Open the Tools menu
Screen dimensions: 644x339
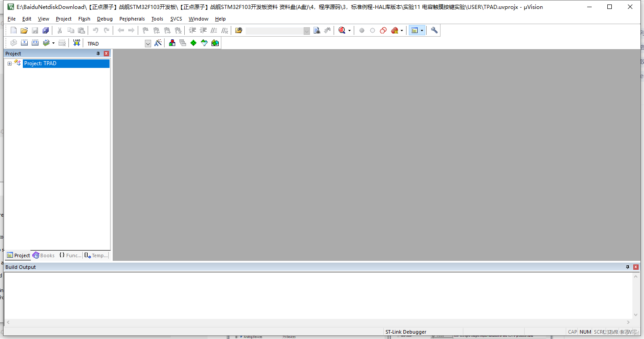[157, 19]
